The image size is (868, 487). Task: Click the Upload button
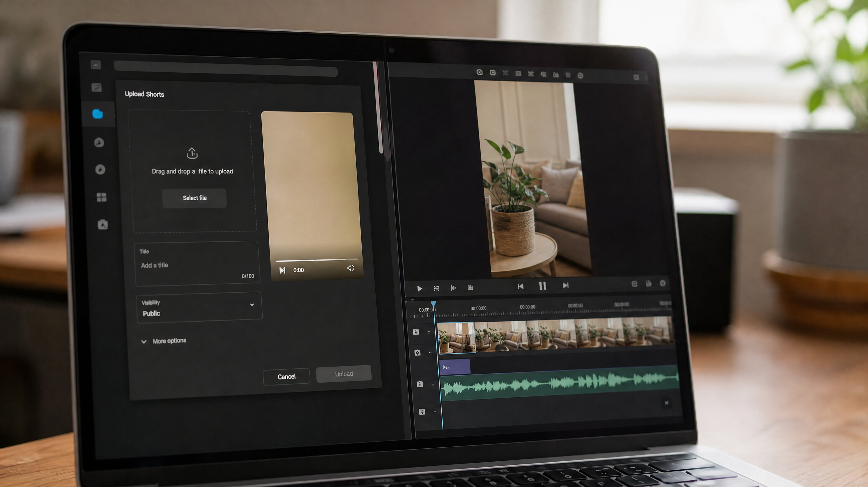pyautogui.click(x=344, y=374)
